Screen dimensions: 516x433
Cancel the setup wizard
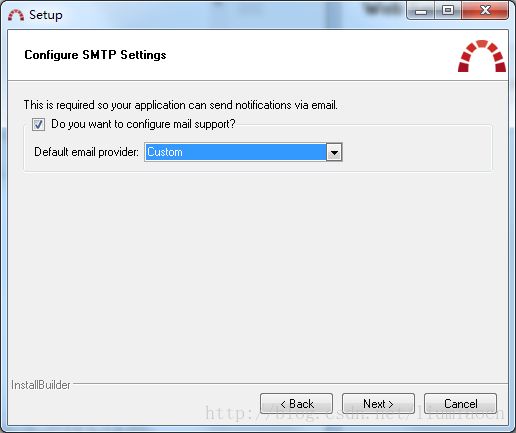pyautogui.click(x=460, y=404)
